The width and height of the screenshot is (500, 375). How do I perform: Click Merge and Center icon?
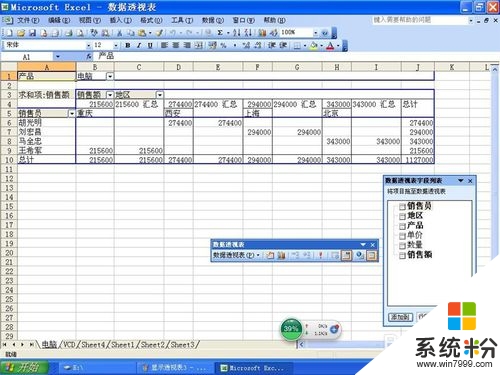pyautogui.click(x=199, y=45)
